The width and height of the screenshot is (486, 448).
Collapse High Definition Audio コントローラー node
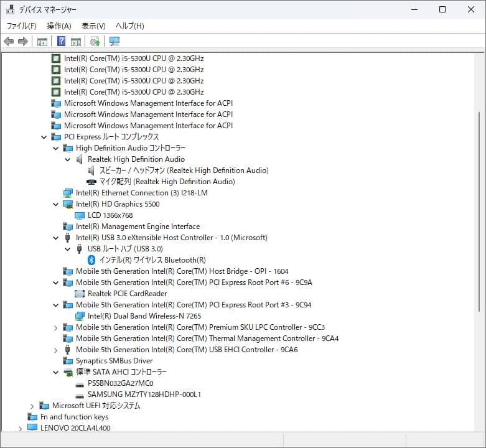point(56,148)
